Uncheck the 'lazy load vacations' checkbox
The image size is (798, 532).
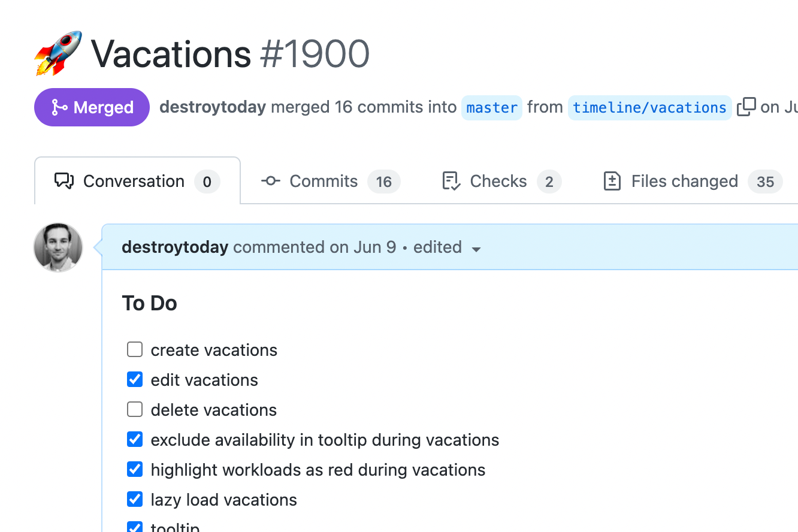point(135,499)
